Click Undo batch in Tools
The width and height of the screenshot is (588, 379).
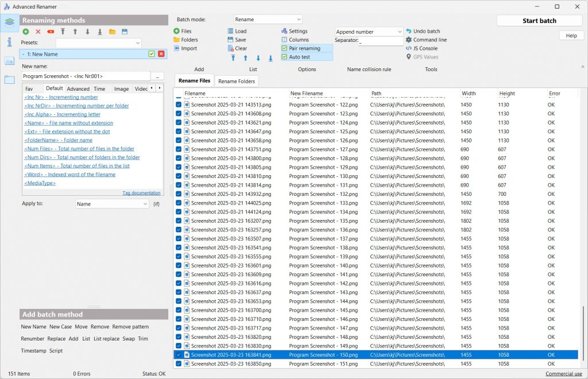(x=423, y=31)
